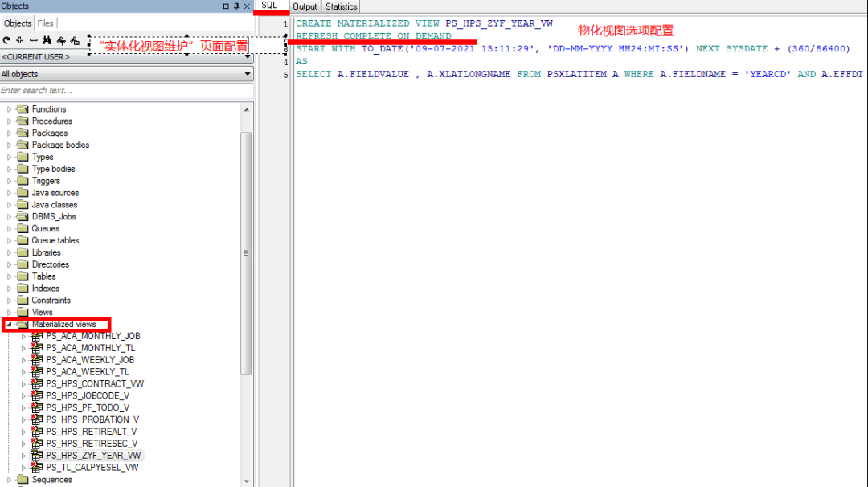
Task: Select the PS_HPS_PROBATION_V tree item
Action: pos(92,419)
